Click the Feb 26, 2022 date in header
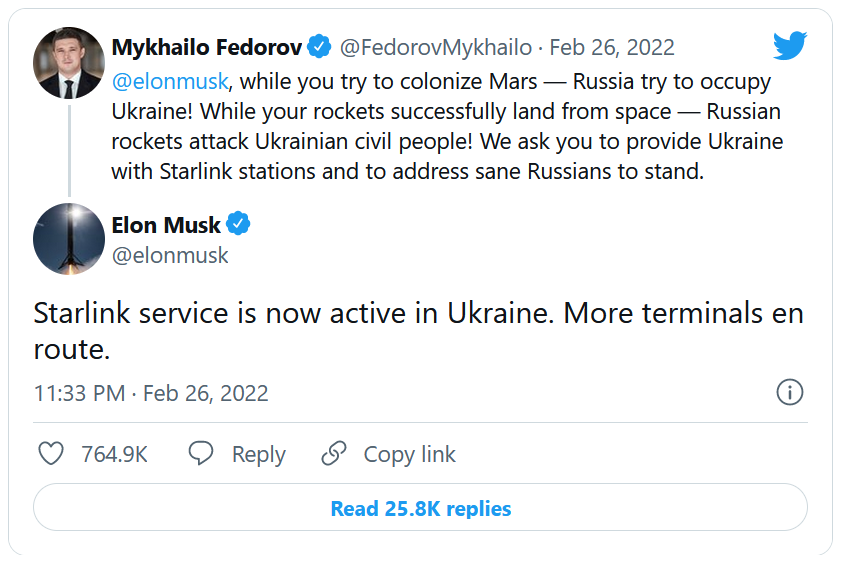Image resolution: width=841 pixels, height=568 pixels. click(x=612, y=47)
